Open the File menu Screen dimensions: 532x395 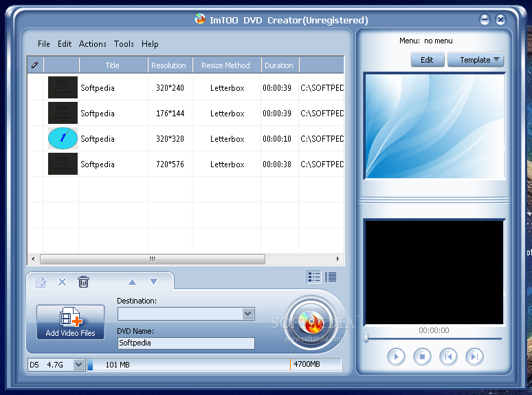point(44,44)
